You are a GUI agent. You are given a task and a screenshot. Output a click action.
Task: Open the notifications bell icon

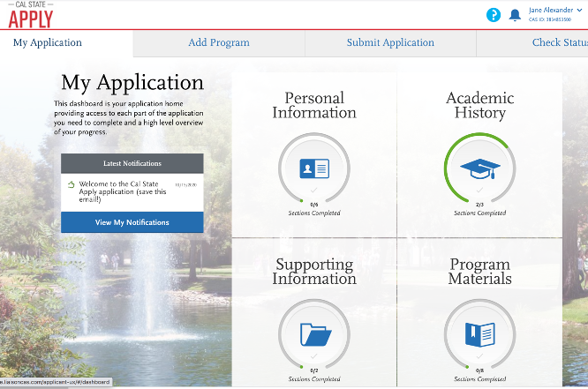[515, 15]
